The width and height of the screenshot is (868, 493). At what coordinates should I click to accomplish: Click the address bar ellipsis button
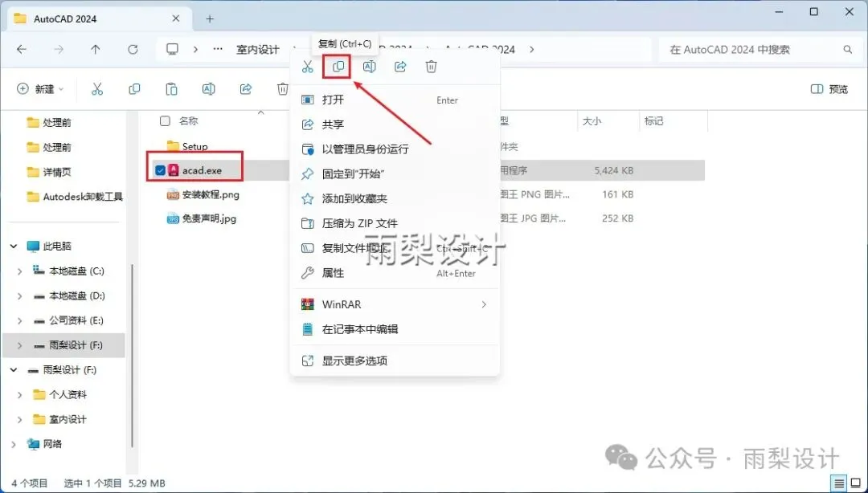point(218,49)
